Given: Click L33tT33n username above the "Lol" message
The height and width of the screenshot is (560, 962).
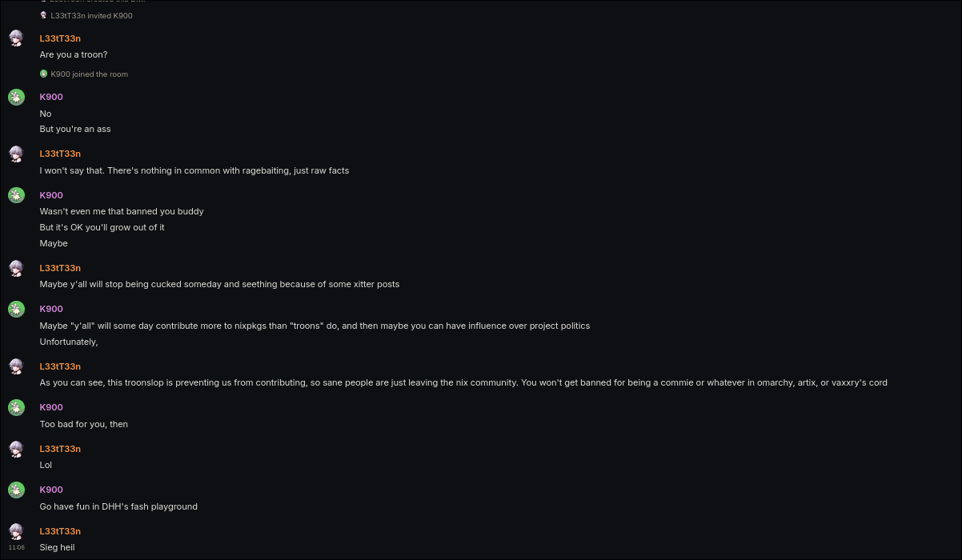Looking at the screenshot, I should (60, 449).
